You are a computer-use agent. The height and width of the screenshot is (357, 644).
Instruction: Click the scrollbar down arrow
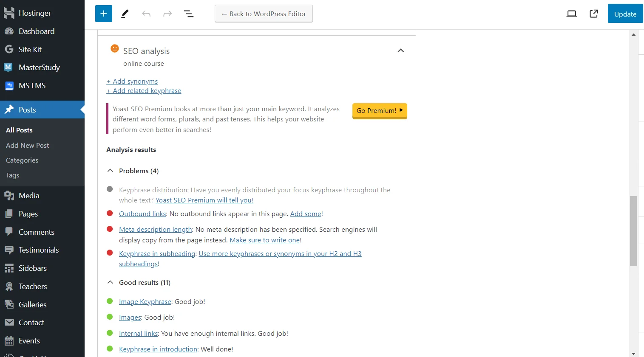(x=633, y=353)
